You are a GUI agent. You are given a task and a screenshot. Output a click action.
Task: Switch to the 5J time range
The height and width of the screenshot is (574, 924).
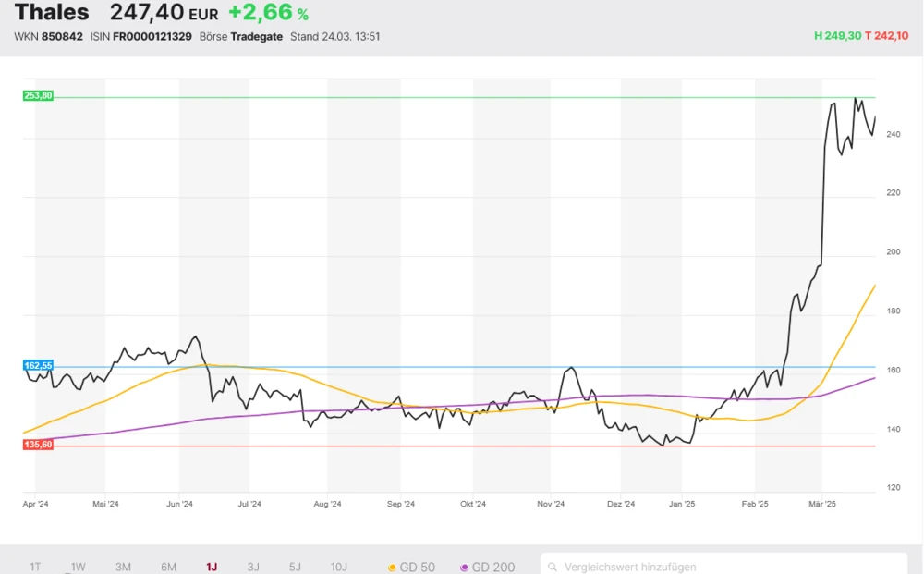click(x=295, y=567)
